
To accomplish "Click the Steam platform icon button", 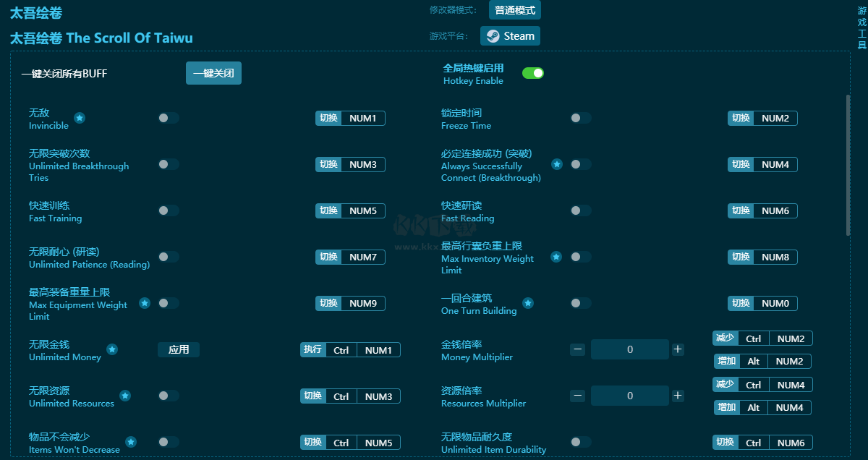I will coord(510,36).
